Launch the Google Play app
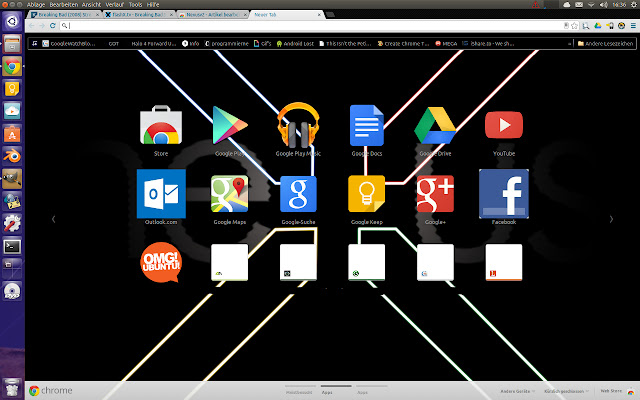Image resolution: width=640 pixels, height=400 pixels. tap(230, 126)
